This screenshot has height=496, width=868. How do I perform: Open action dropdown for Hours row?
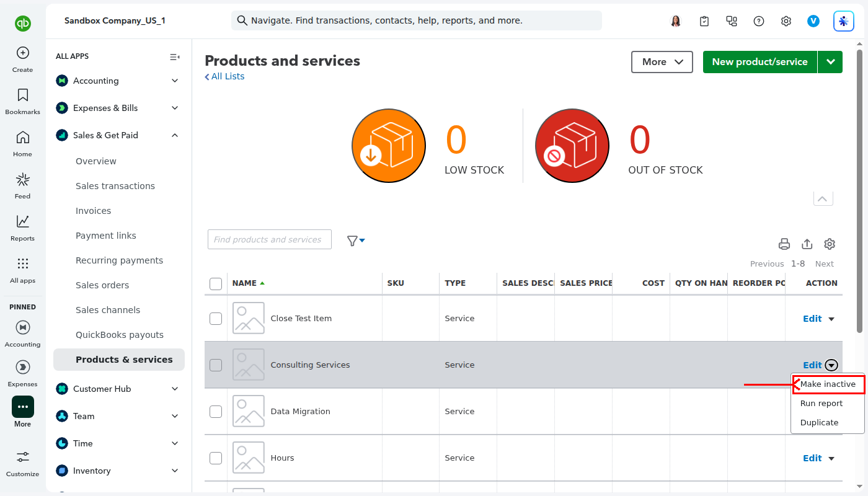831,458
